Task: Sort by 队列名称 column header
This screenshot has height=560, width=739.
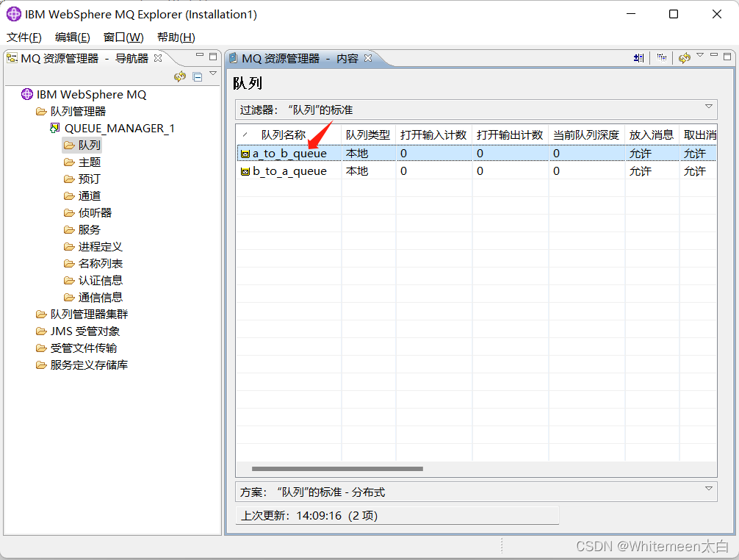Action: click(x=289, y=134)
